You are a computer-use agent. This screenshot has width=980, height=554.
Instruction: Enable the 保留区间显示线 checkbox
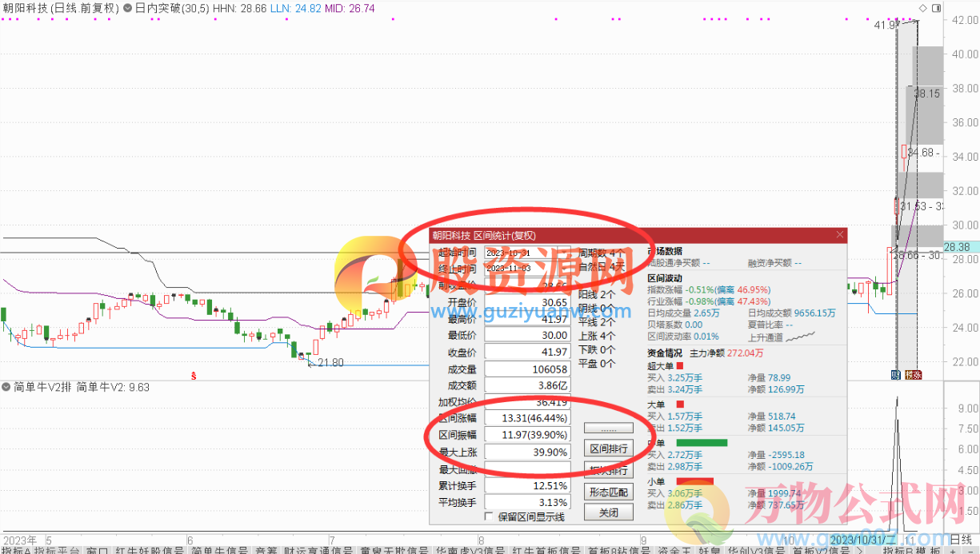click(489, 517)
